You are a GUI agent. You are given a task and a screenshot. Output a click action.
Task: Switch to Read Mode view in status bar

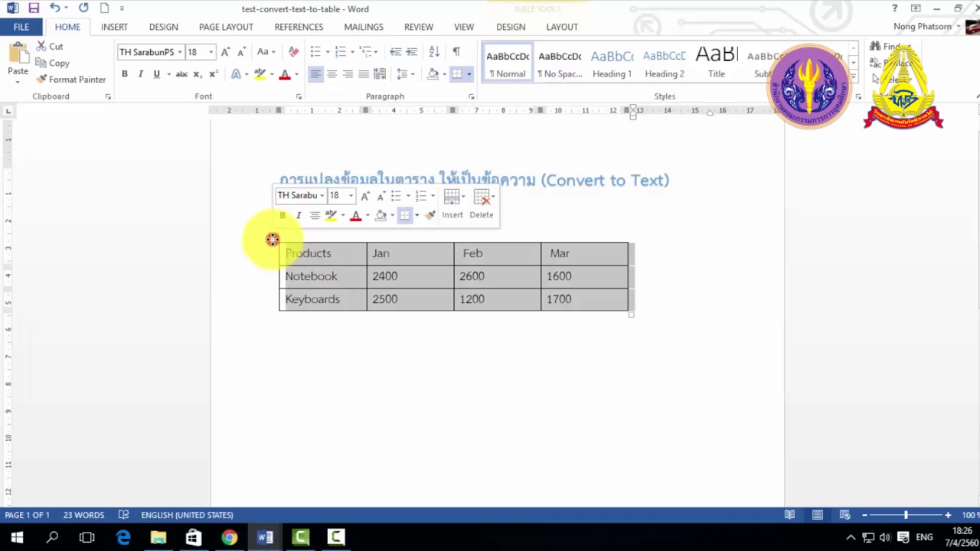coord(789,515)
